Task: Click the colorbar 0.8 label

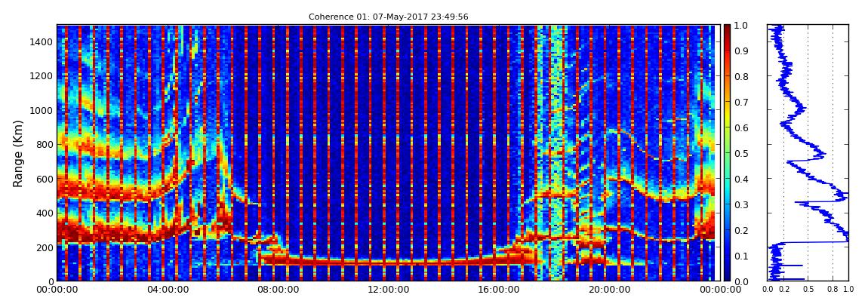Action: pyautogui.click(x=742, y=76)
